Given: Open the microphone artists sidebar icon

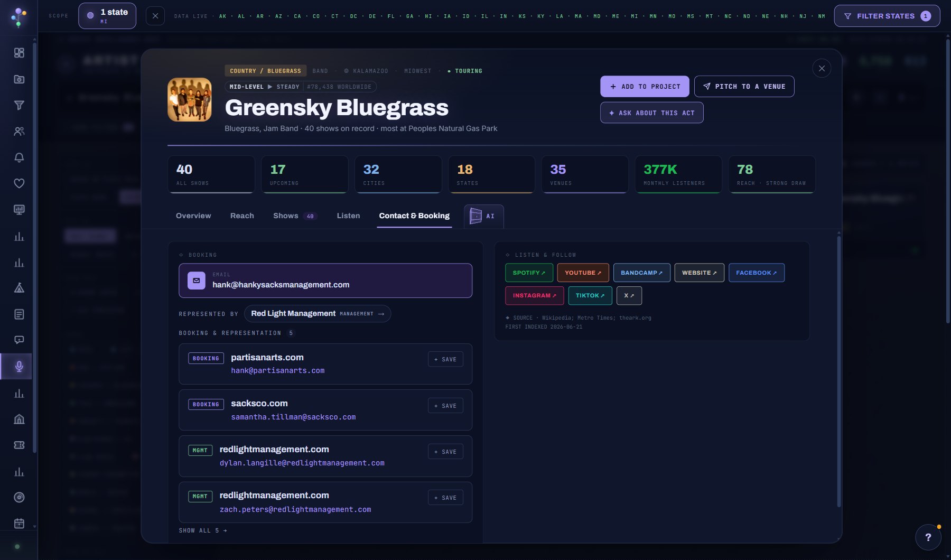Looking at the screenshot, I should point(19,366).
